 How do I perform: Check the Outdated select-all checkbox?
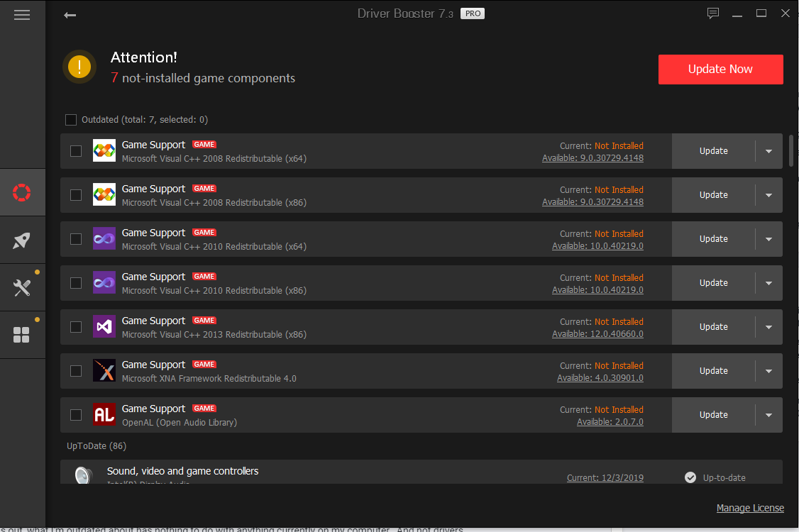coord(71,120)
